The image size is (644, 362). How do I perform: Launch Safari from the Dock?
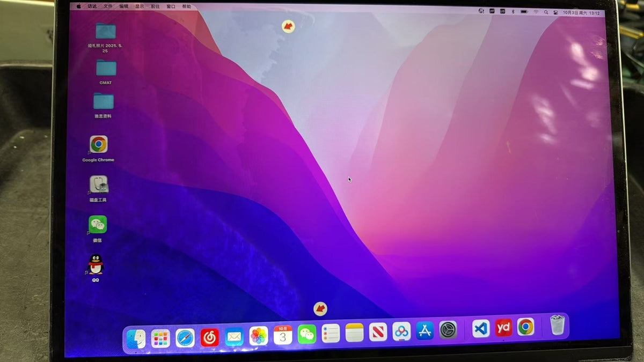185,338
